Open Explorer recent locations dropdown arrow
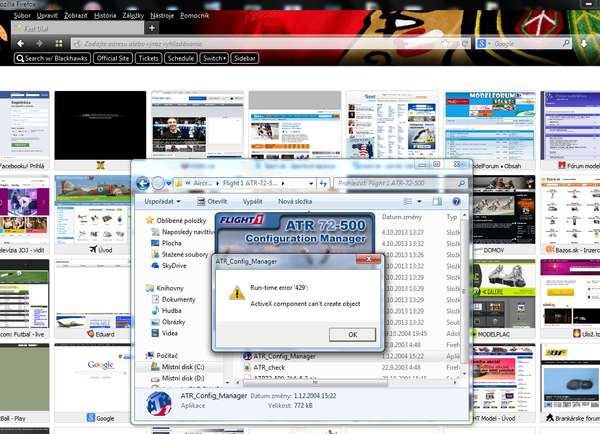 [x=168, y=184]
